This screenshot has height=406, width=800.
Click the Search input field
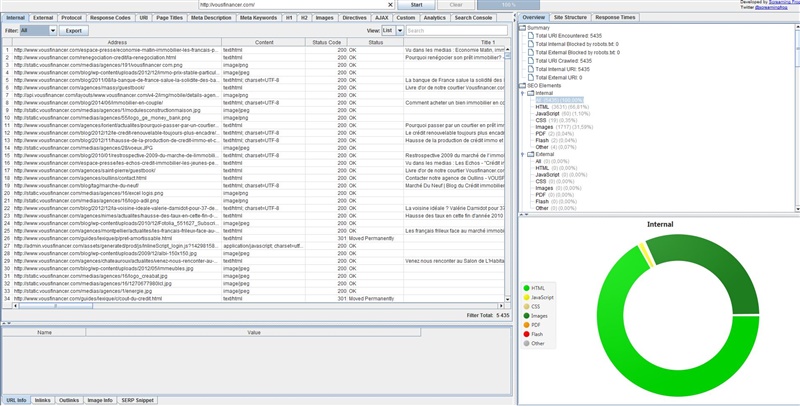[457, 31]
